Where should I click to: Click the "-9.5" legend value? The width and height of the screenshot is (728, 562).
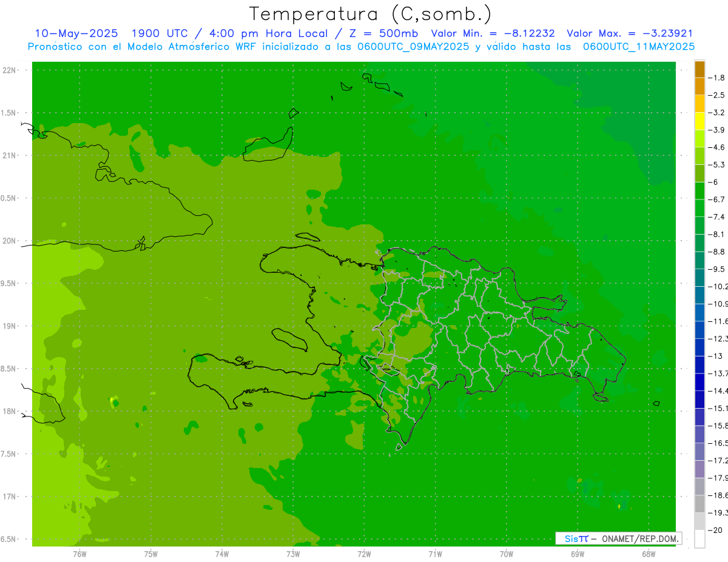717,269
